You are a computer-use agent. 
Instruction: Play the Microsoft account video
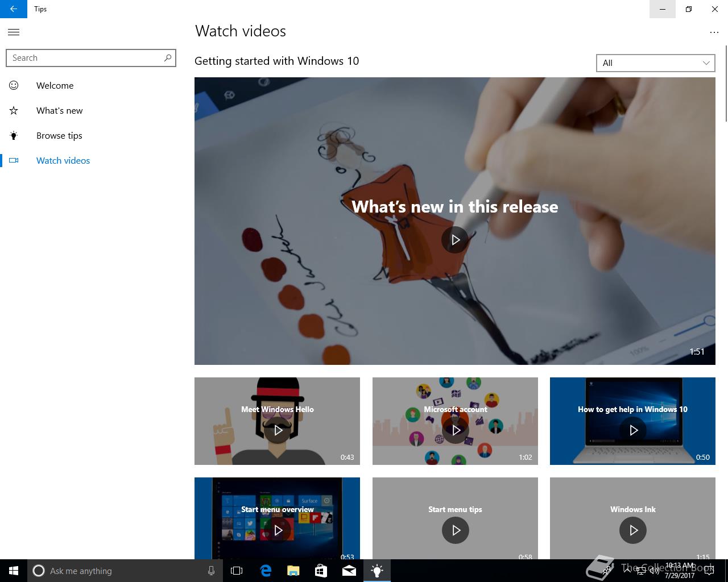[x=456, y=430]
